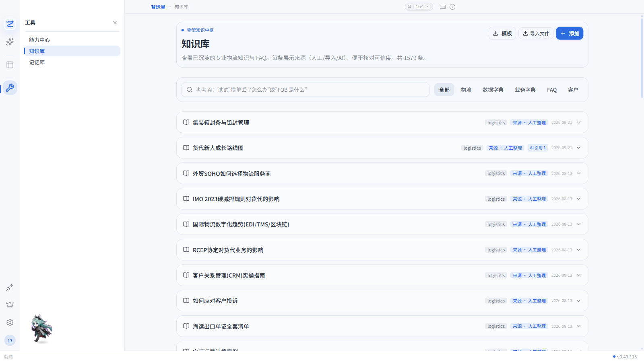Click the v0.49.113 version indicator
This screenshot has height=362, width=644.
tap(625, 357)
